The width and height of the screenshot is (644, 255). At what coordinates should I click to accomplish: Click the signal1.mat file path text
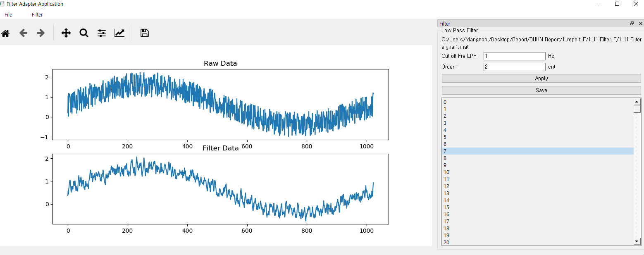pos(541,43)
